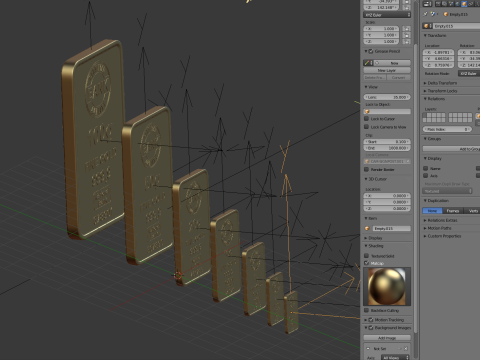Collapse the Duplication panel
The width and height of the screenshot is (480, 360).
(425, 201)
